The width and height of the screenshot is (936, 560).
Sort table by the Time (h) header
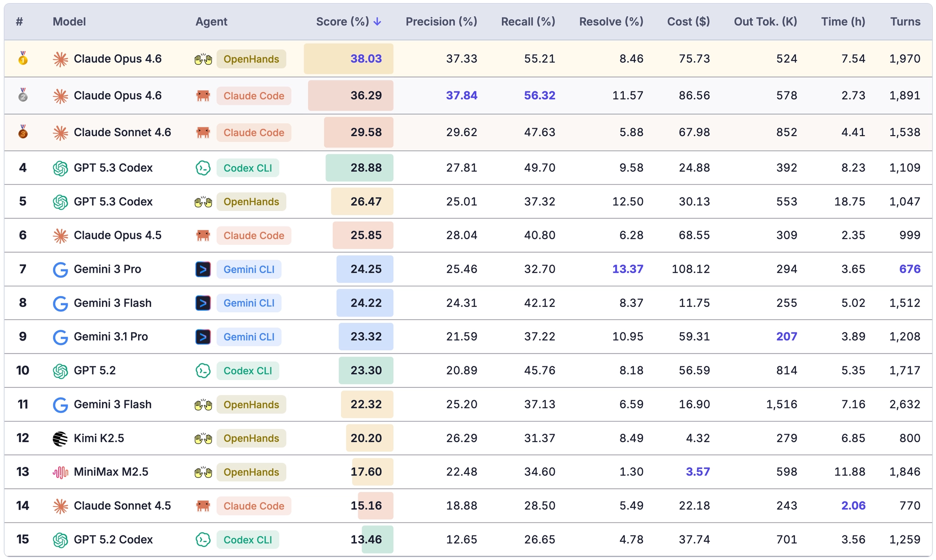pos(843,22)
